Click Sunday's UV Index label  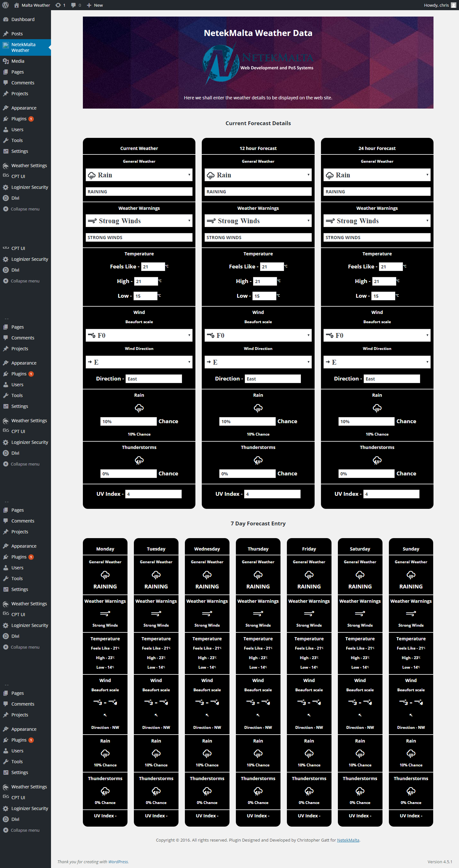[x=411, y=816]
